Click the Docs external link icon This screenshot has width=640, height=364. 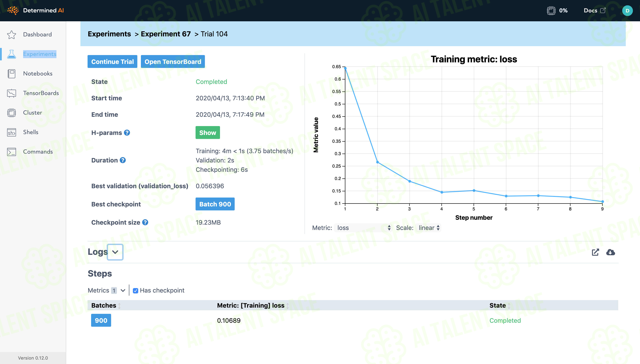(603, 10)
